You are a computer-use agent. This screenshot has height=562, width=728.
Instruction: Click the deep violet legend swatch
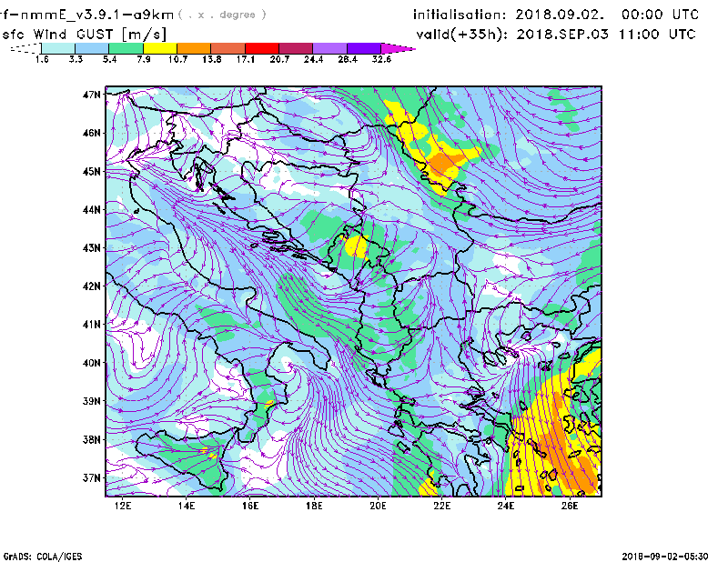pyautogui.click(x=364, y=48)
